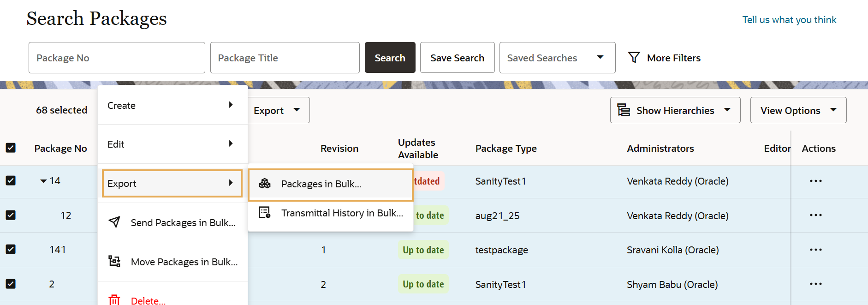The height and width of the screenshot is (305, 868).
Task: Click the Send Packages paper plane icon
Action: click(114, 222)
